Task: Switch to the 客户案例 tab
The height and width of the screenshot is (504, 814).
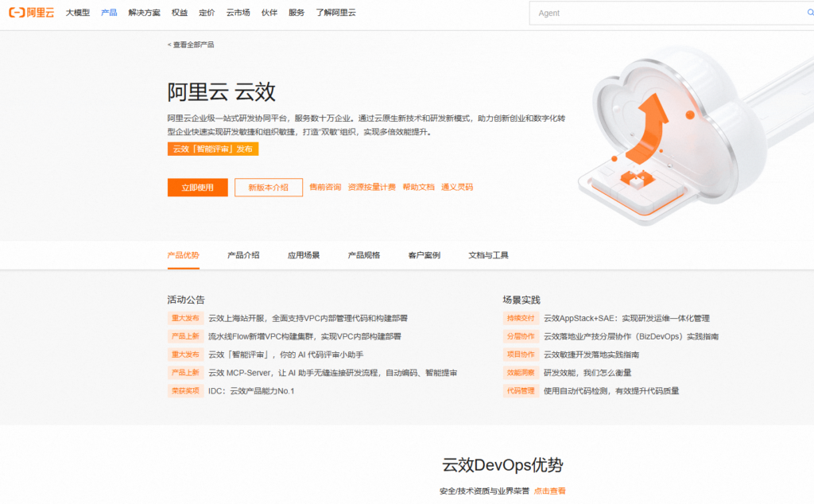Action: pos(423,255)
